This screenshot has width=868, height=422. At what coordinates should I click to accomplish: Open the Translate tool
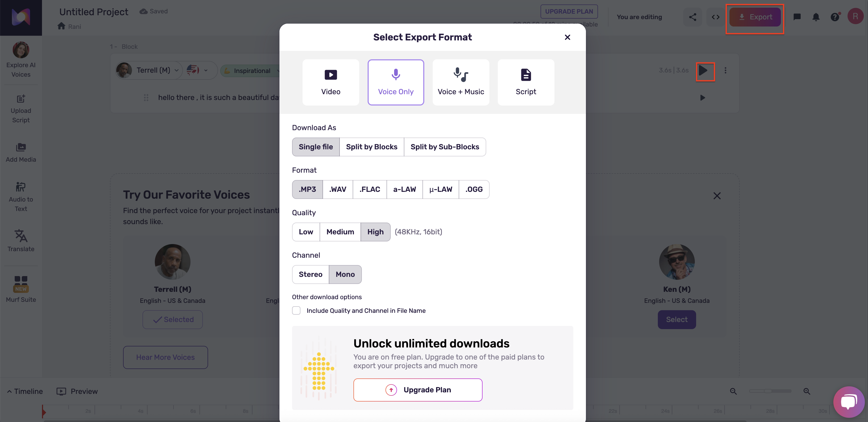(21, 240)
